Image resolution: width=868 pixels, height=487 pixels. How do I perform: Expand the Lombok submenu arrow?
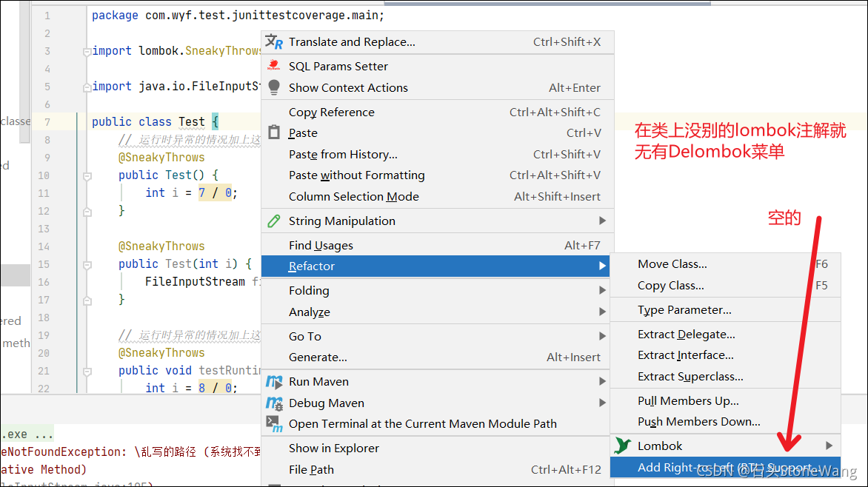829,446
